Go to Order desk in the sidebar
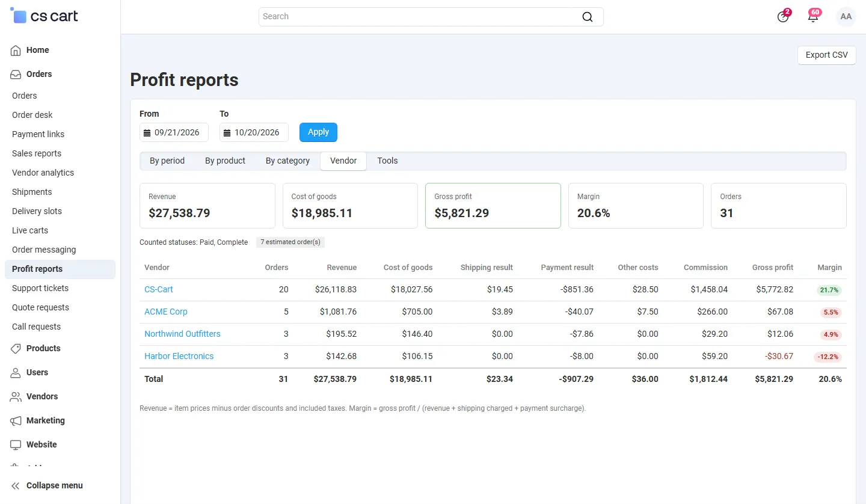The height and width of the screenshot is (504, 866). coord(32,115)
